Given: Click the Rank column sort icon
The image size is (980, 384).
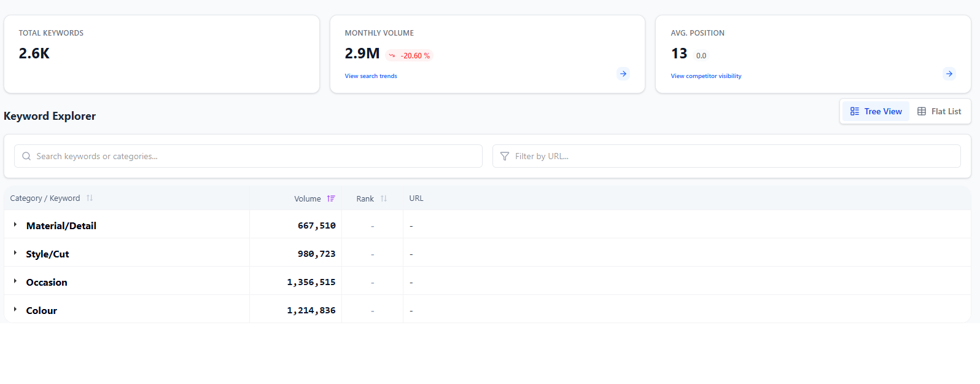Looking at the screenshot, I should [x=384, y=198].
